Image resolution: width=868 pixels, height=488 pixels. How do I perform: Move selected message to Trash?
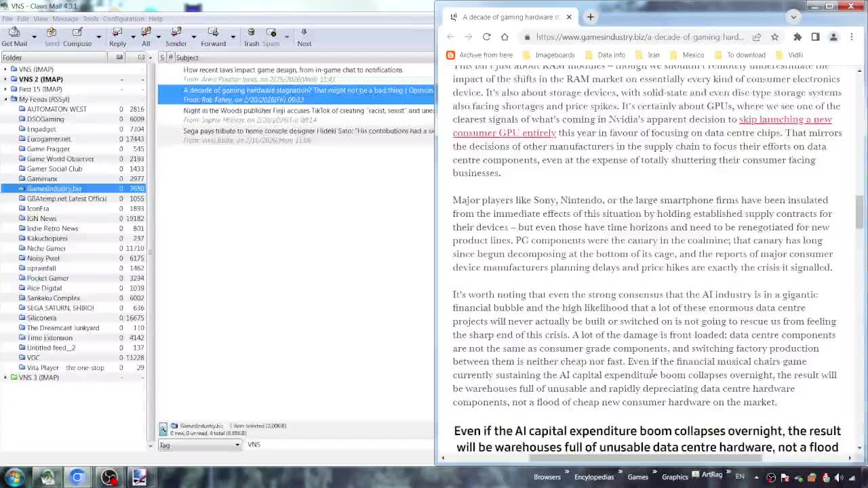(x=252, y=37)
